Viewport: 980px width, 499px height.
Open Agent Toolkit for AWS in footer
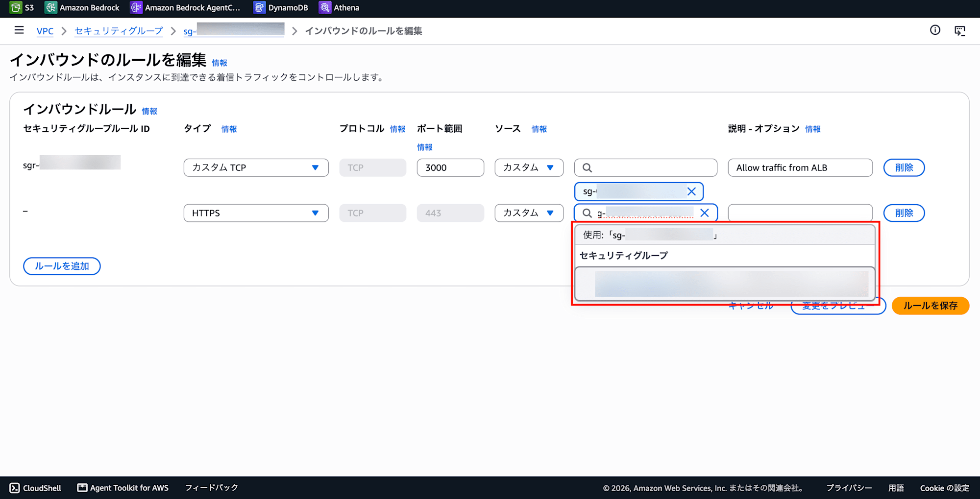coord(123,488)
